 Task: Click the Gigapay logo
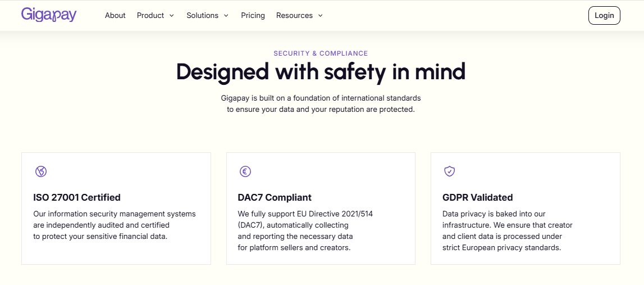pyautogui.click(x=49, y=15)
